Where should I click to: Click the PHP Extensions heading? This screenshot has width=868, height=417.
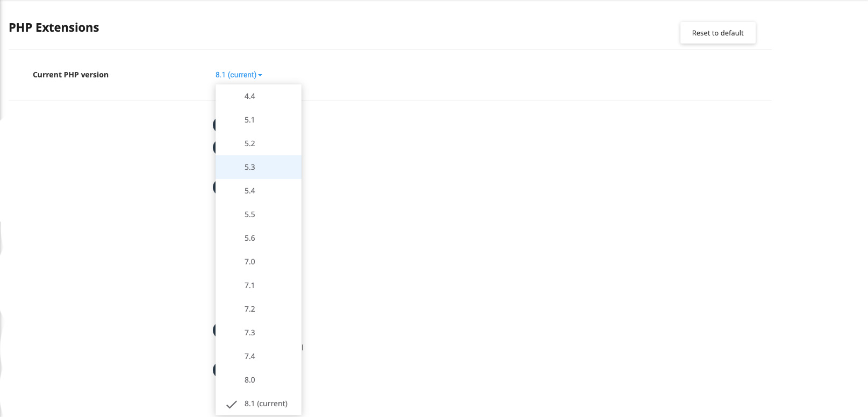tap(54, 28)
